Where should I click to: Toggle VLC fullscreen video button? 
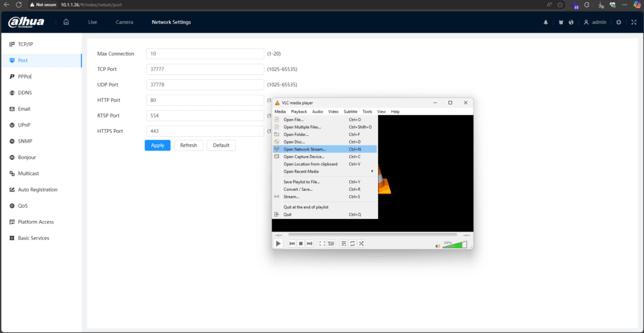323,244
